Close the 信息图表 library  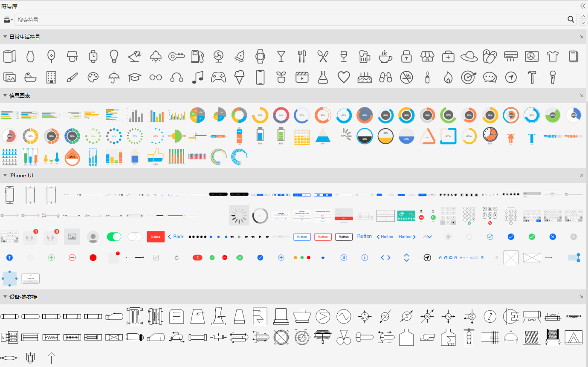pos(582,96)
